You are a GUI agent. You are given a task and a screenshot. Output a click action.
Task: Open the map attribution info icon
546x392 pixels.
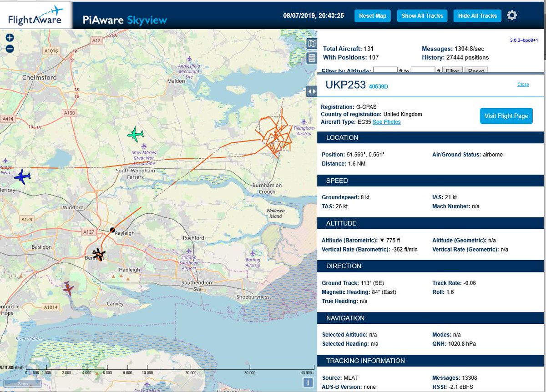coord(308,383)
